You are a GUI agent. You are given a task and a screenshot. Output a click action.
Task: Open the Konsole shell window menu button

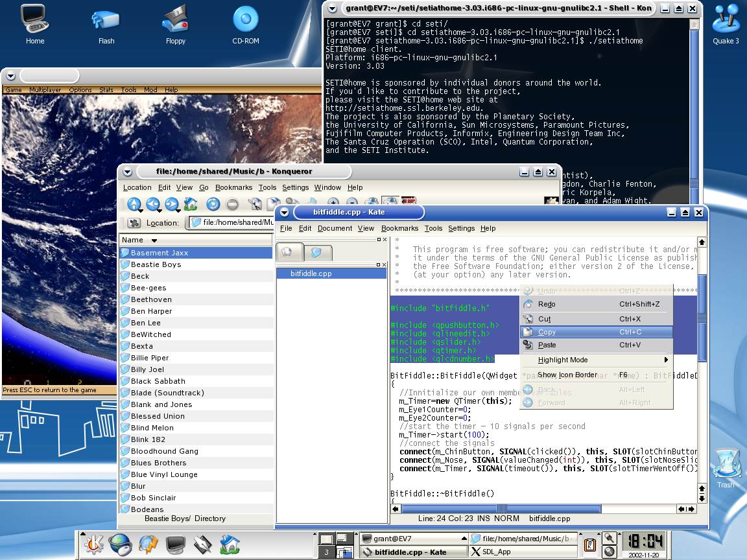tap(333, 8)
